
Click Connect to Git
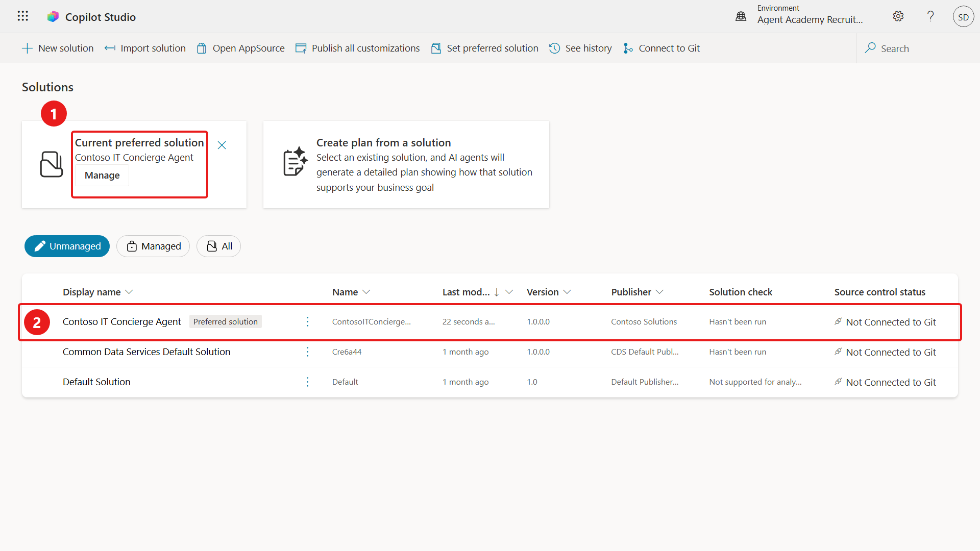661,48
